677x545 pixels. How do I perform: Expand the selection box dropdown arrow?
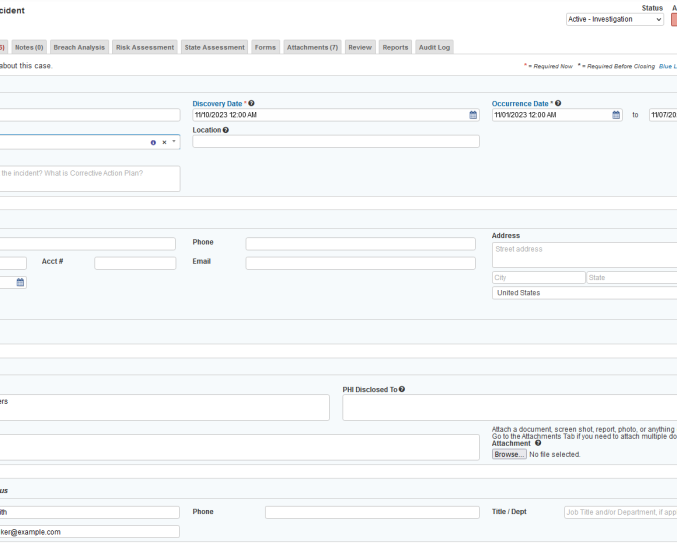(174, 142)
